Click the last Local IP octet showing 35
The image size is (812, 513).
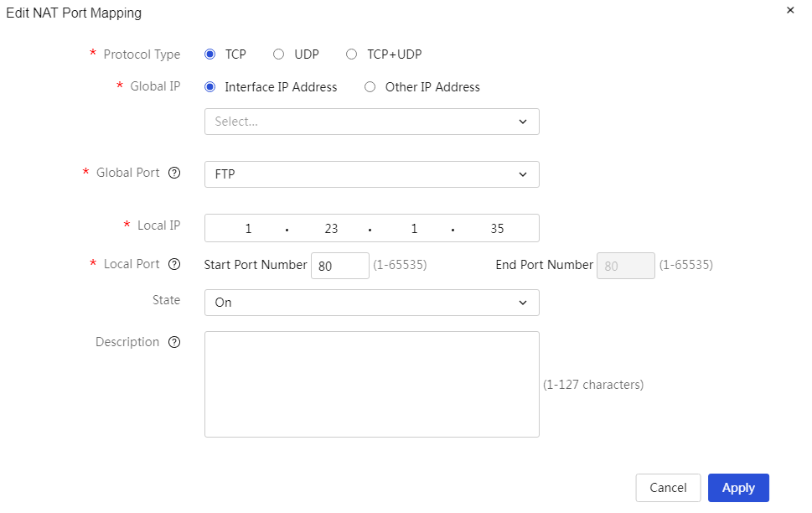point(497,229)
